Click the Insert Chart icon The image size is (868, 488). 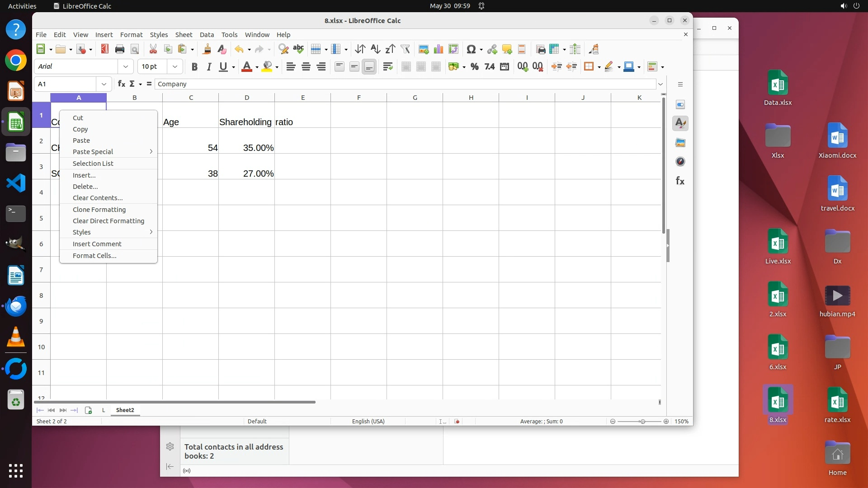pos(438,49)
